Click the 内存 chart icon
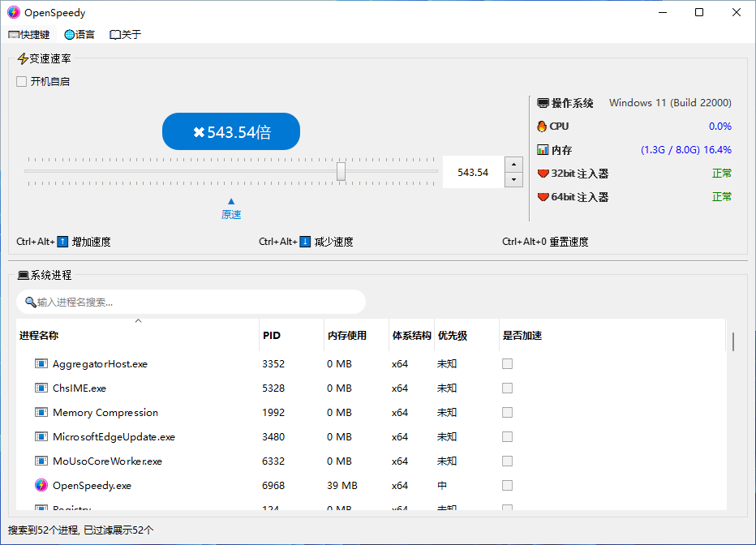This screenshot has height=545, width=756. [543, 150]
